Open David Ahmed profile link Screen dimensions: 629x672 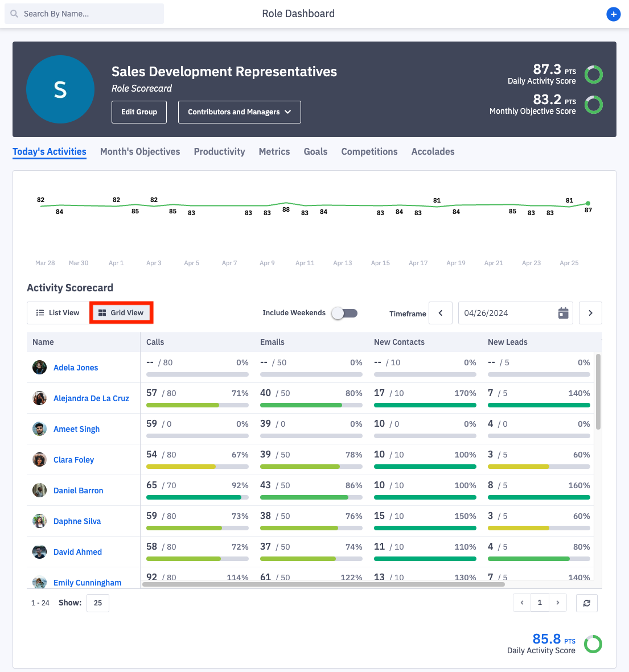coord(77,552)
